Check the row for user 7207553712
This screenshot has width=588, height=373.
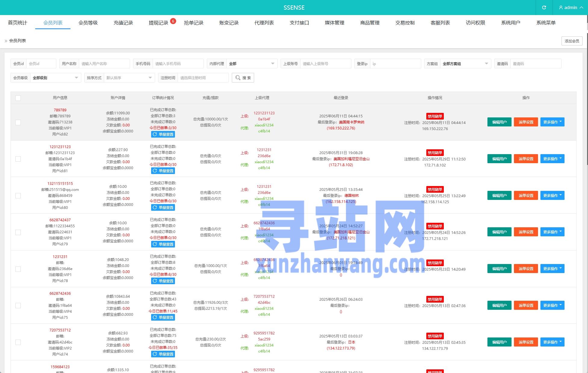click(x=18, y=342)
